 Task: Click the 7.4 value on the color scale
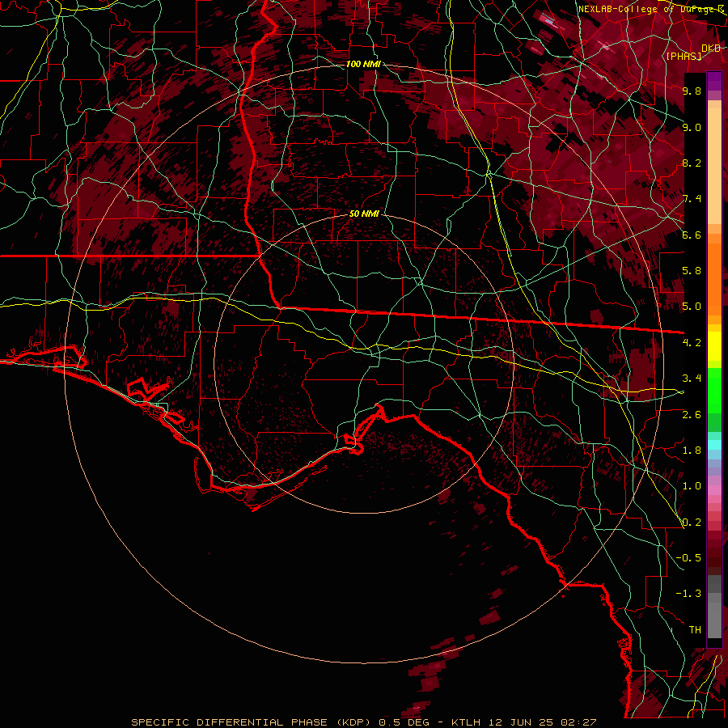692,199
